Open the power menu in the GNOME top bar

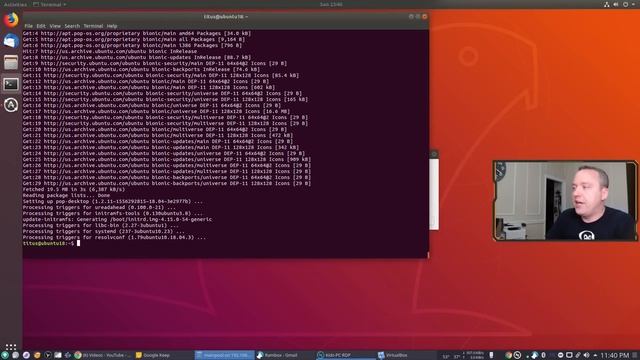[x=625, y=4]
